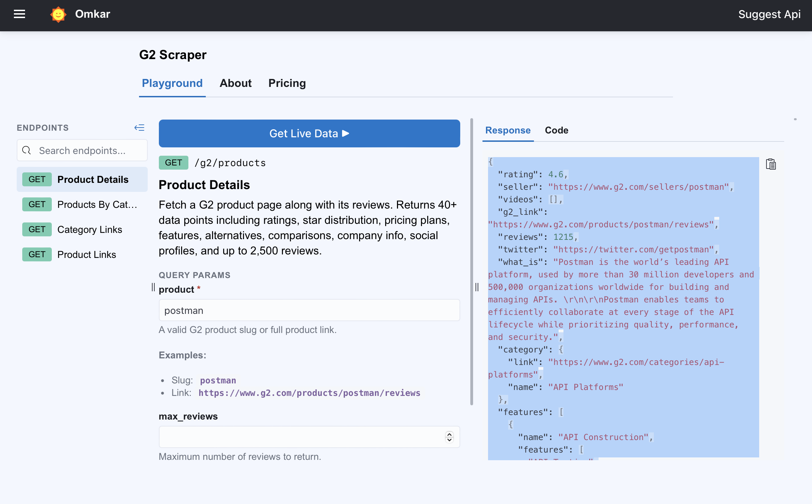Open Suggest Api link
Viewport: 812px width, 504px height.
(769, 14)
